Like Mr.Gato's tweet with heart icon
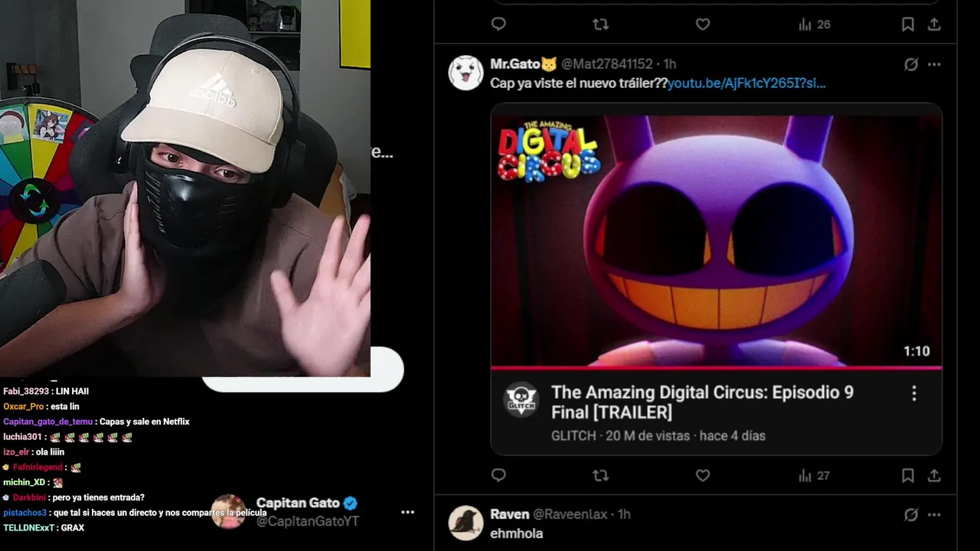 [x=703, y=475]
